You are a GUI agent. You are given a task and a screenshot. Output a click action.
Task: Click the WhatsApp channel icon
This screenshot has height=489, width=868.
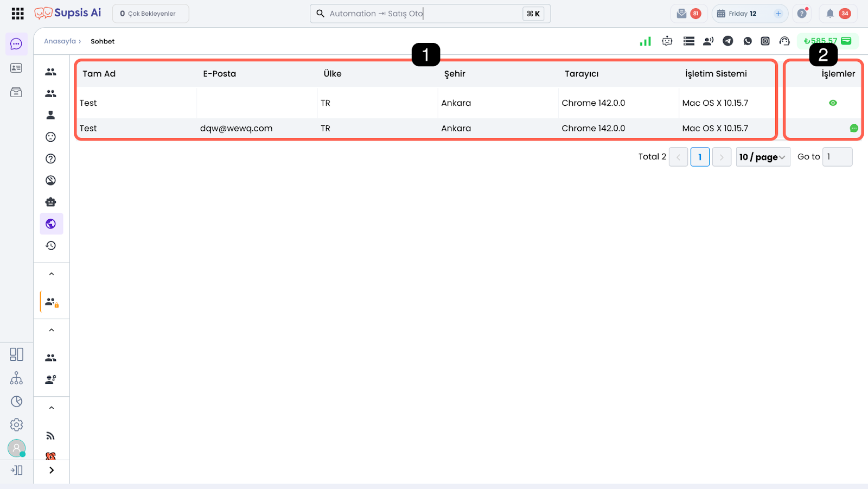tap(748, 41)
